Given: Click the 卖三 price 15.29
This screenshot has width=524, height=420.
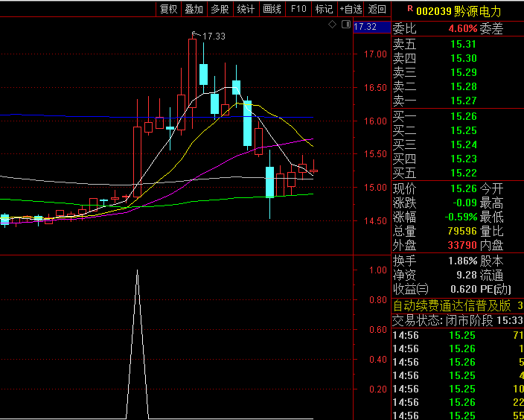Looking at the screenshot, I should tap(463, 72).
